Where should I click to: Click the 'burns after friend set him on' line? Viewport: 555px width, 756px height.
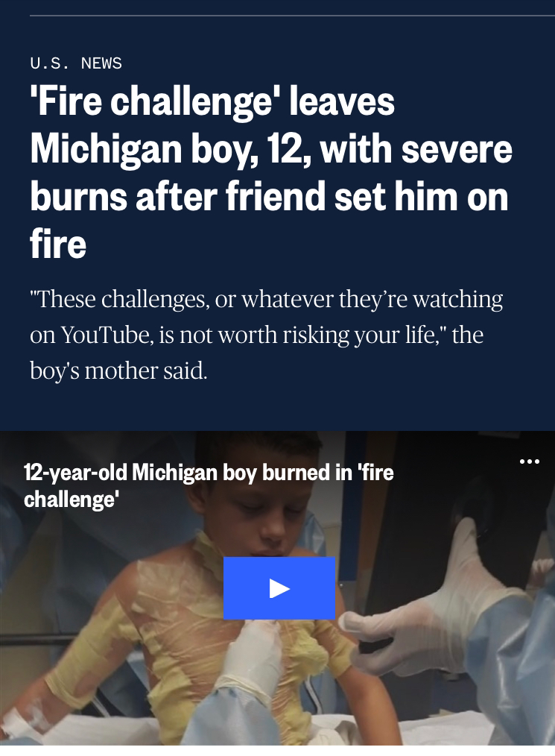tap(269, 196)
